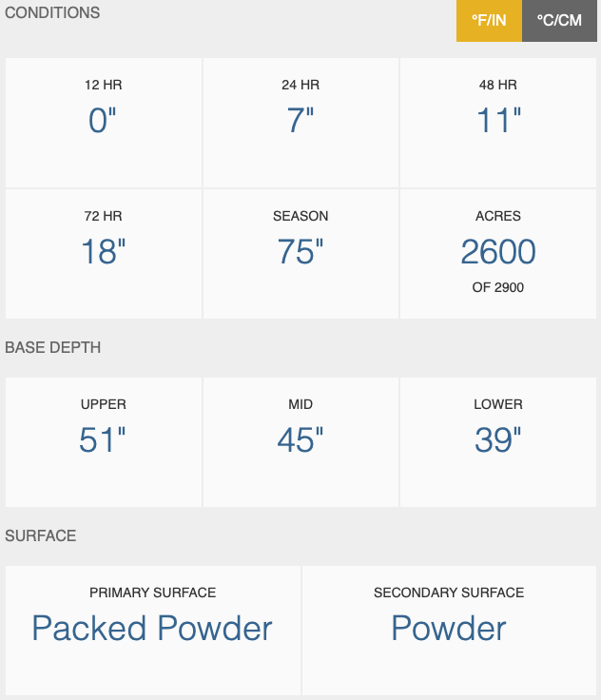Image resolution: width=601 pixels, height=700 pixels.
Task: Click the SURFACE section heading
Action: (41, 535)
